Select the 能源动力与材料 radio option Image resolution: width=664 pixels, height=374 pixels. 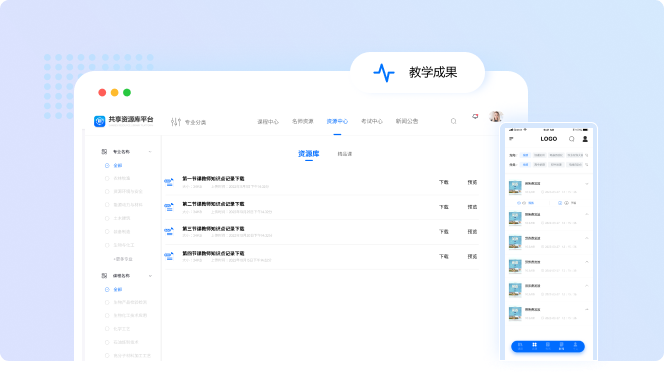tap(107, 205)
